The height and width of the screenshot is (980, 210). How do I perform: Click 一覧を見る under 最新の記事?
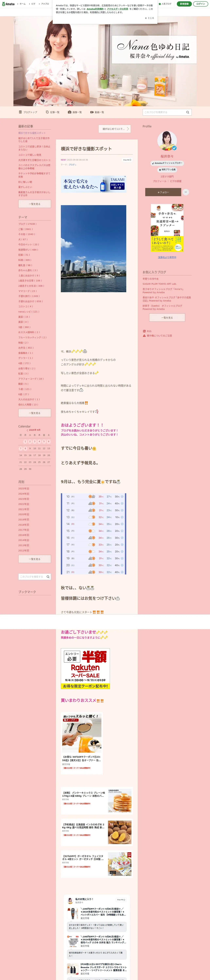pos(35,204)
